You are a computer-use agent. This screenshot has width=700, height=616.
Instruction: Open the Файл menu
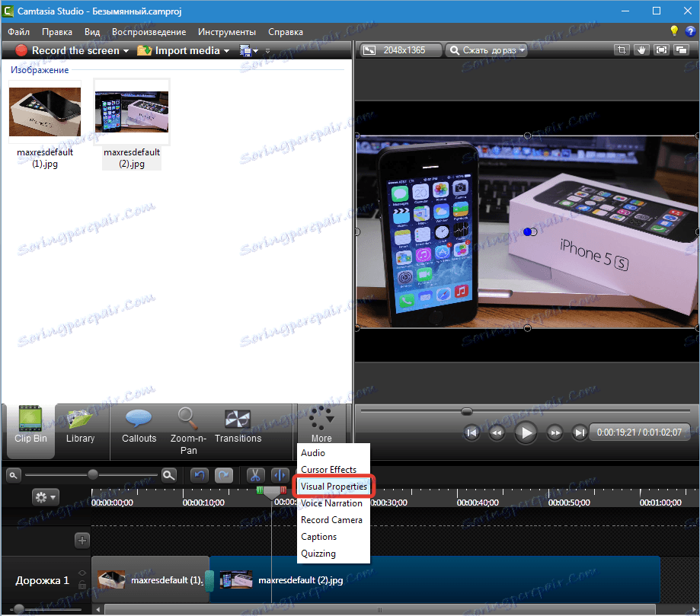(x=19, y=32)
